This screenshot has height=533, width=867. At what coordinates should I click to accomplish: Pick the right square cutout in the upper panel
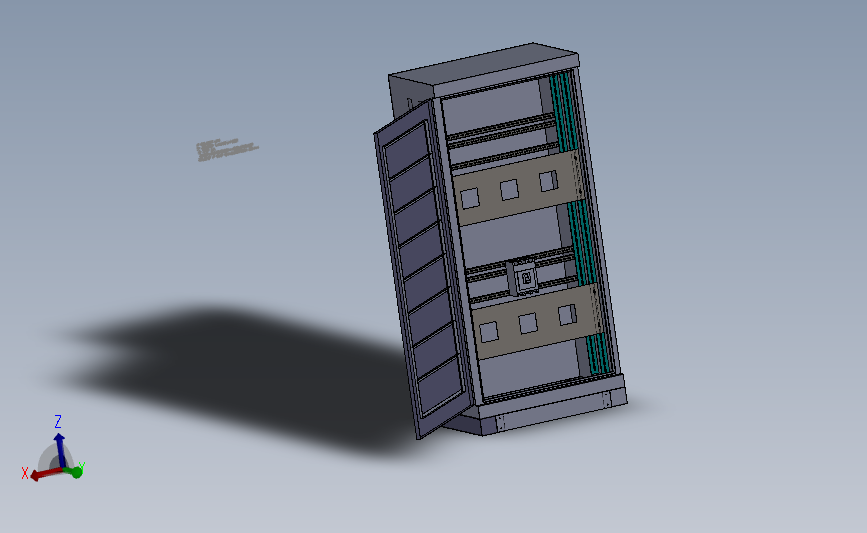(549, 181)
